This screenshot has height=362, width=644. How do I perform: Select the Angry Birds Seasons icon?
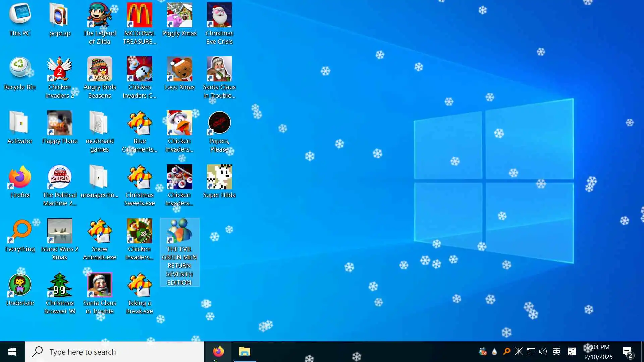tap(100, 69)
